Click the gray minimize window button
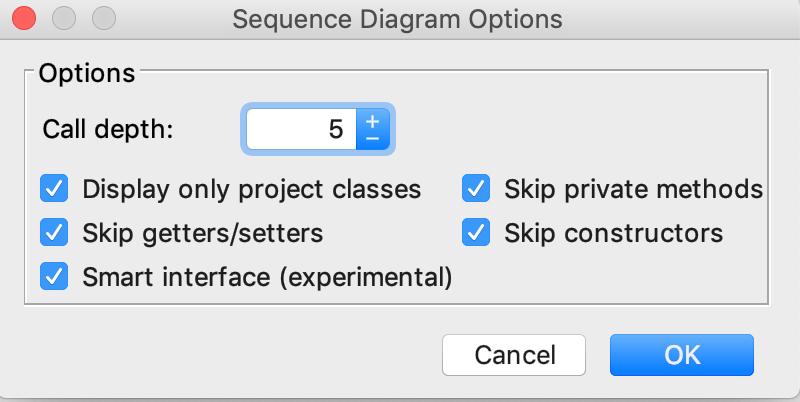 64,19
